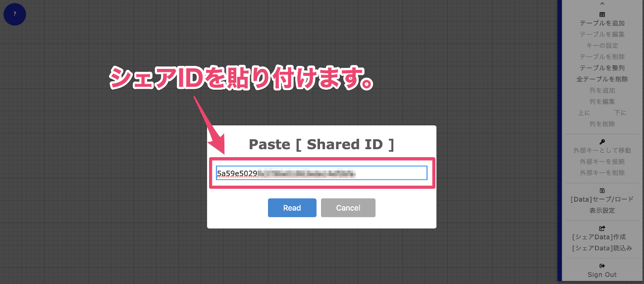644x284 pixels.
Task: Move column down with 下に
Action: pos(620,113)
